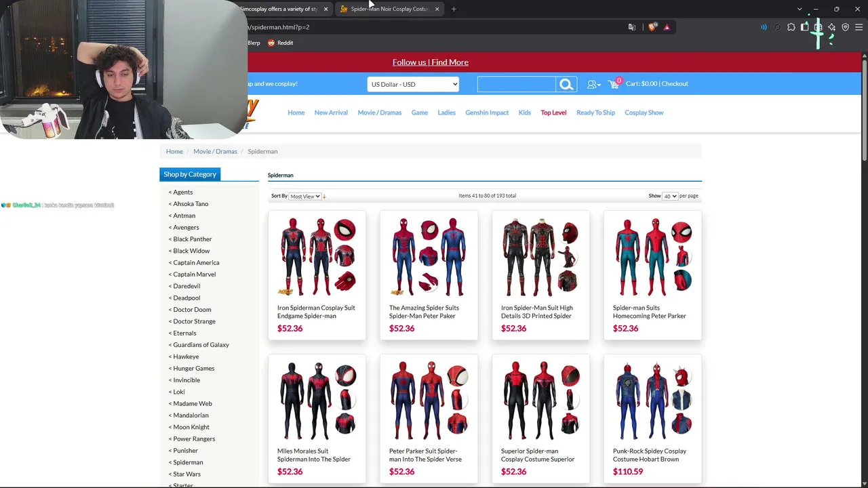Toggle the sort direction arrow
The width and height of the screenshot is (868, 488).
(x=324, y=197)
